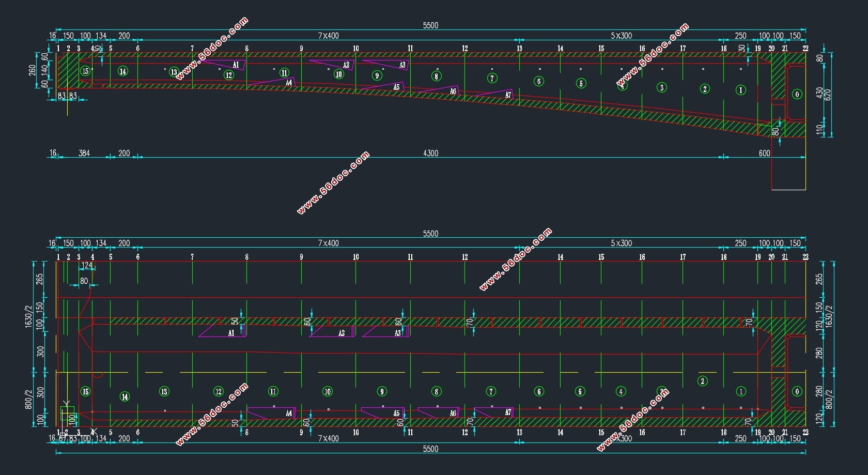Select circled segment 7 in the plan view
This screenshot has width=868, height=475.
[x=491, y=391]
